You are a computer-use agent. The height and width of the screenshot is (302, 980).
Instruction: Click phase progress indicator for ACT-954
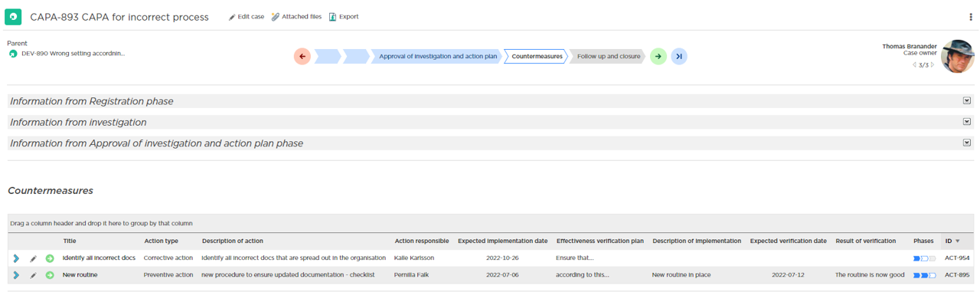tap(924, 259)
